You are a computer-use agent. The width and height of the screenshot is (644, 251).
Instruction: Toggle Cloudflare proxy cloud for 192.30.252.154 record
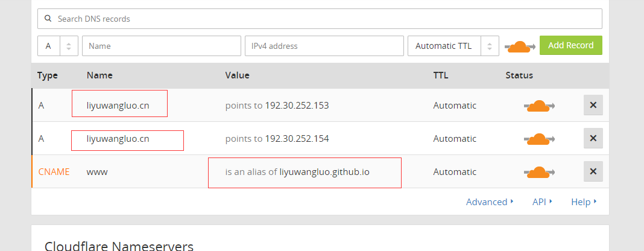click(x=539, y=139)
